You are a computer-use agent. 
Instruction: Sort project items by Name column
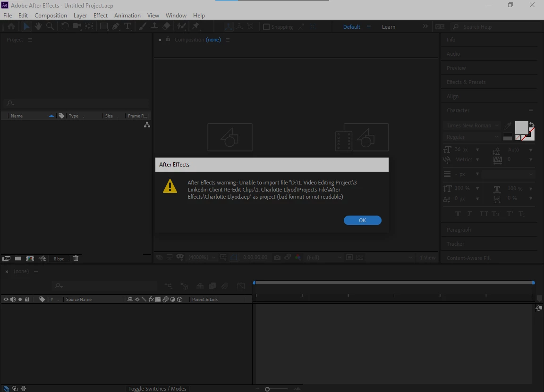pos(17,116)
